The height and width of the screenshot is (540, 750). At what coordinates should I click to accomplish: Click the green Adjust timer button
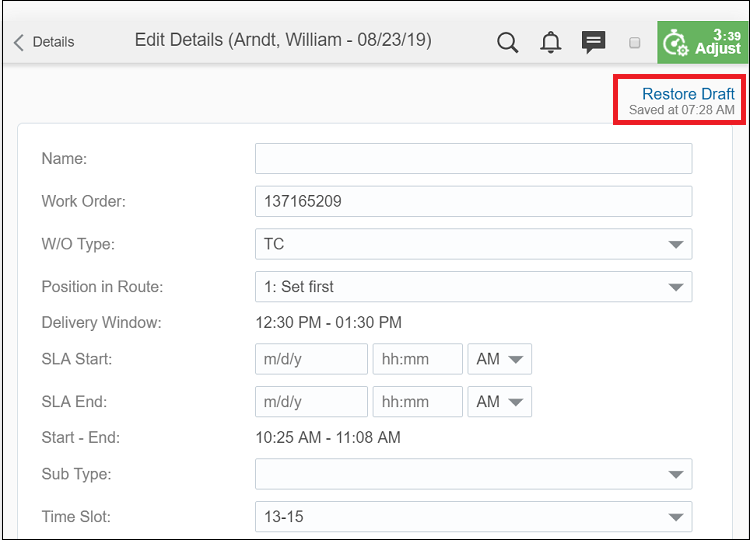coord(703,42)
